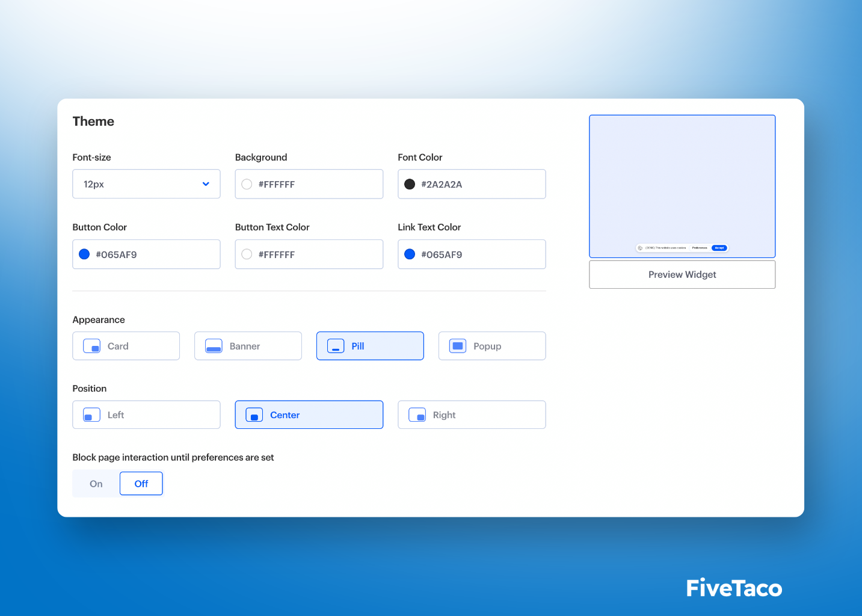
Task: Click the Right position icon
Action: coord(417,415)
